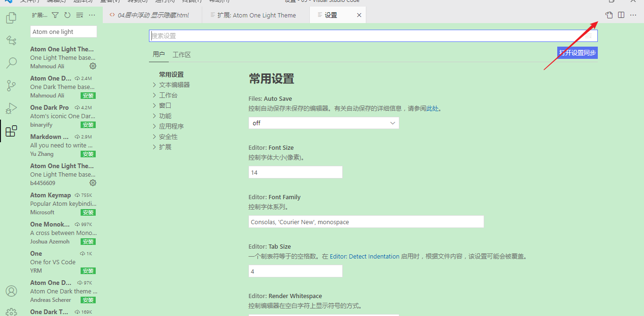Image resolution: width=644 pixels, height=316 pixels.
Task: Refresh the extensions list
Action: 67,15
